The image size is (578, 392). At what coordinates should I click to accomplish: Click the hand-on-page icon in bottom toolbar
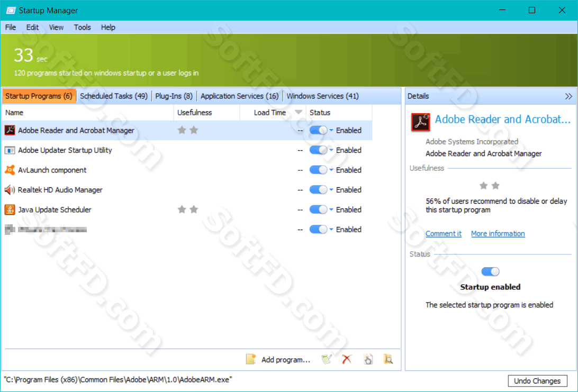[368, 359]
